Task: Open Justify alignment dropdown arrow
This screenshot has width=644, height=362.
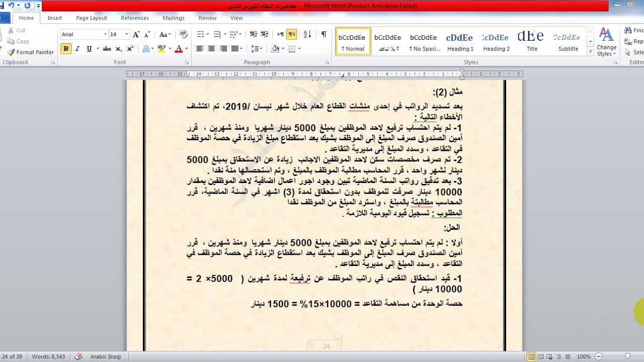Action: click(x=242, y=49)
